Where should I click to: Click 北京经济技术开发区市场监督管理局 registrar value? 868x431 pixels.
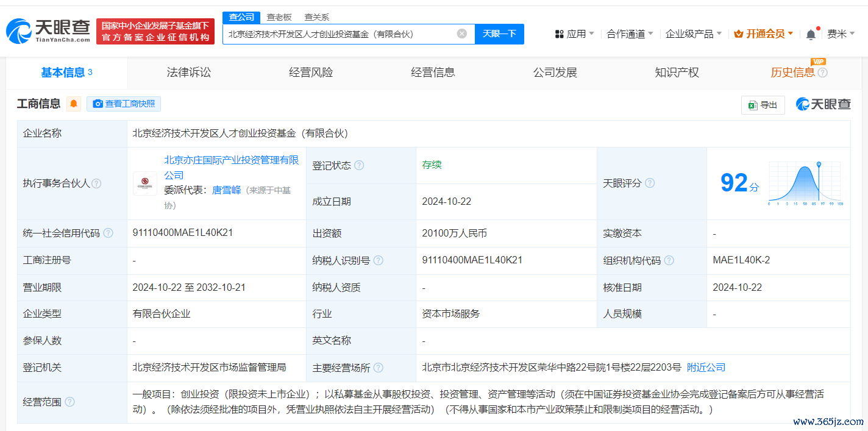coord(209,368)
